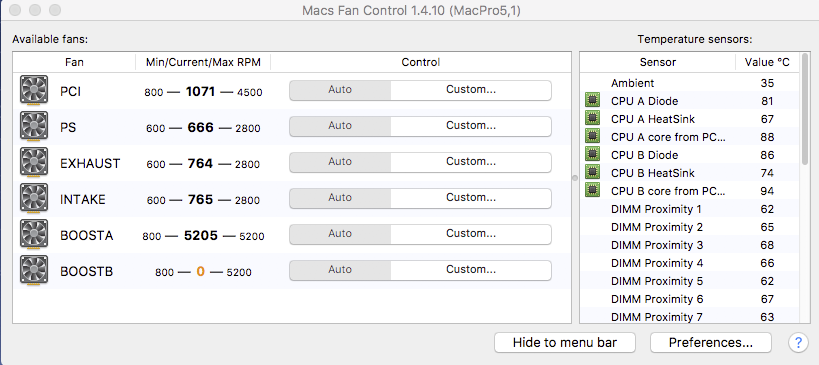Open Custom control for BOOSTA fan

[471, 234]
